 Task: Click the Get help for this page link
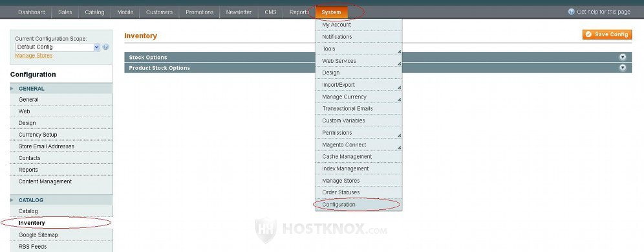[x=603, y=12]
